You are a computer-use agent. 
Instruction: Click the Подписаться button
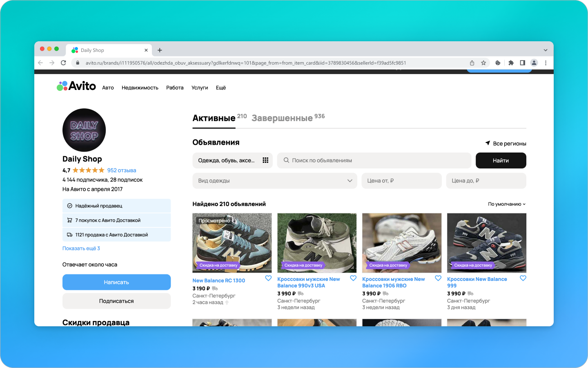point(116,301)
